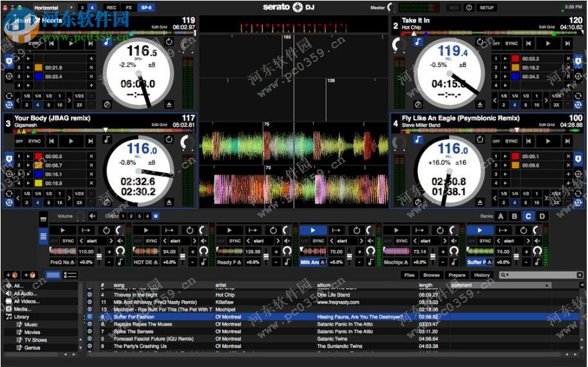
Task: Toggle keylock note icon on Take It In deck
Action: [418, 42]
